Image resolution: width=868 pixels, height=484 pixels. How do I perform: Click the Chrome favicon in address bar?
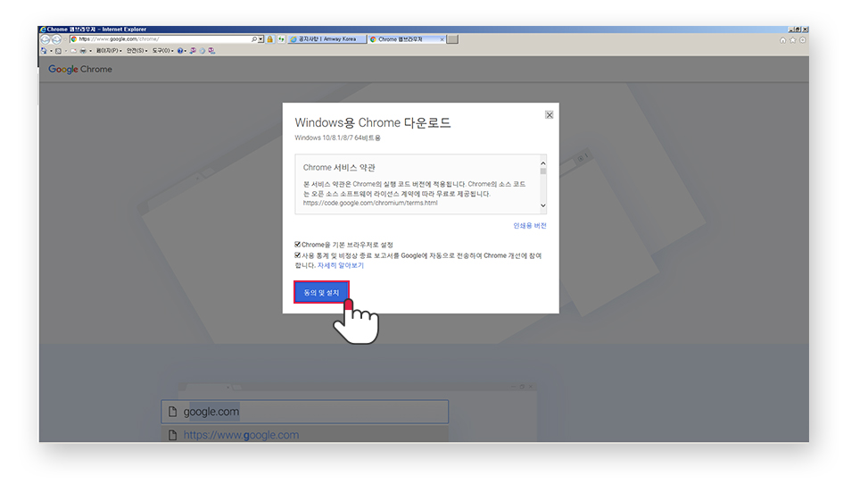[x=74, y=39]
